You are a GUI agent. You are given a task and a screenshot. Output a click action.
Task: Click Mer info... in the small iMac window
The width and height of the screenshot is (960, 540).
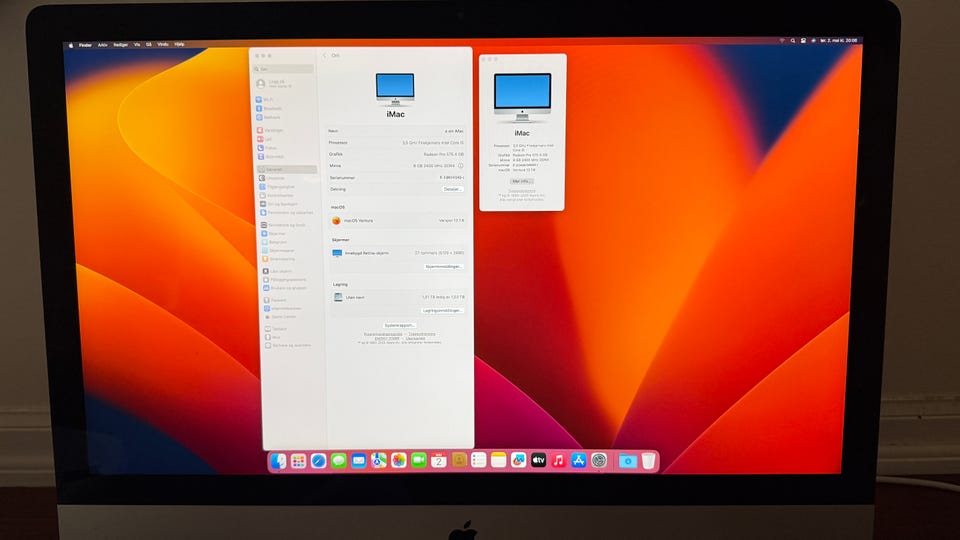(x=522, y=182)
